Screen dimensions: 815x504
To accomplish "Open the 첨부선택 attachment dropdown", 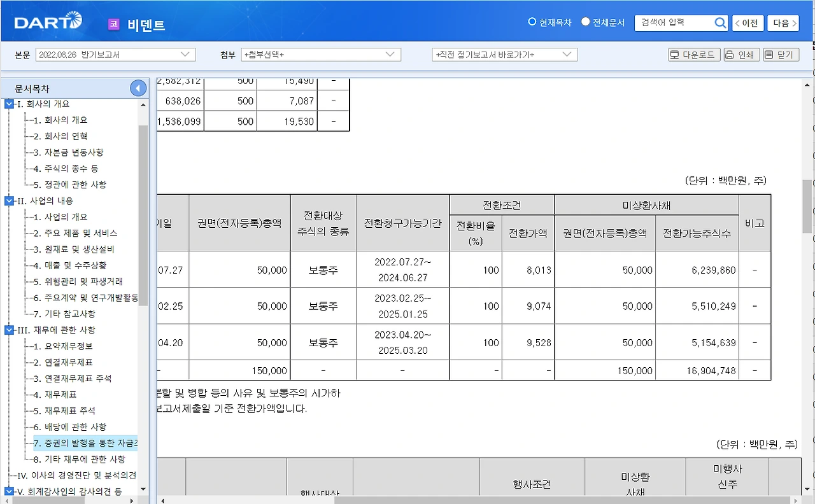I will pos(321,55).
